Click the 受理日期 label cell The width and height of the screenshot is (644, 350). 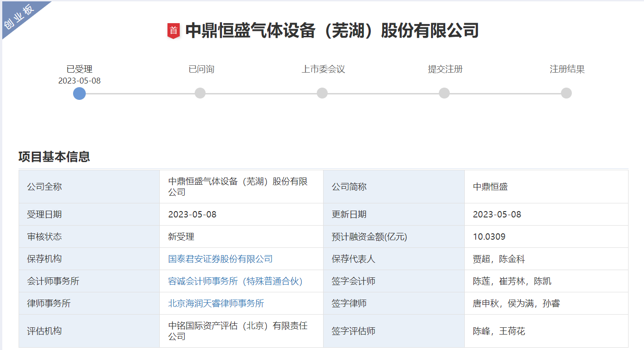(x=89, y=214)
